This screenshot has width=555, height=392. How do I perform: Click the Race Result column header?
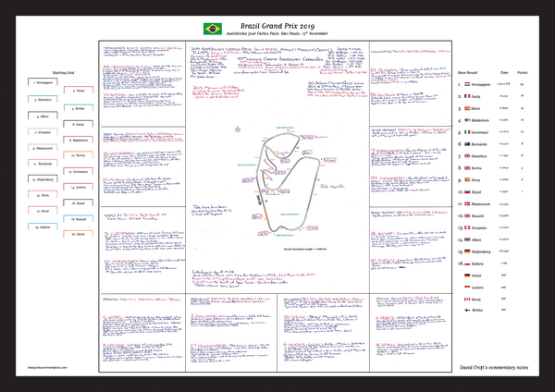click(467, 72)
